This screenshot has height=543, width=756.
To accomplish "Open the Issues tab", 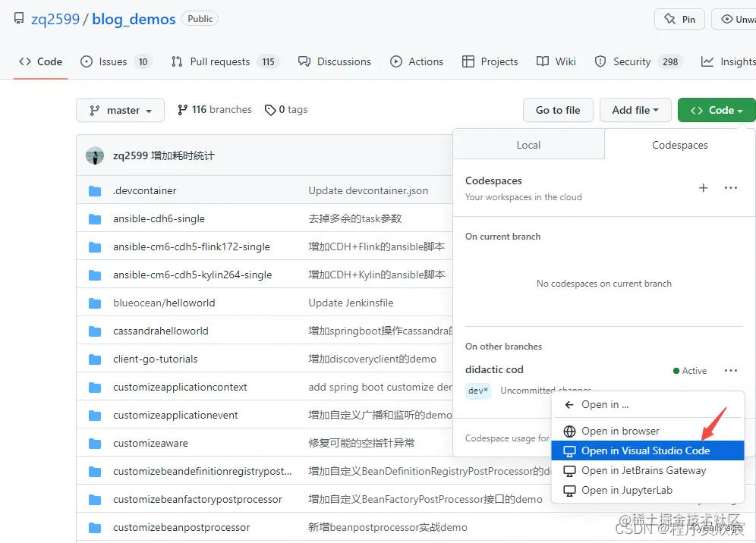I will [x=115, y=61].
